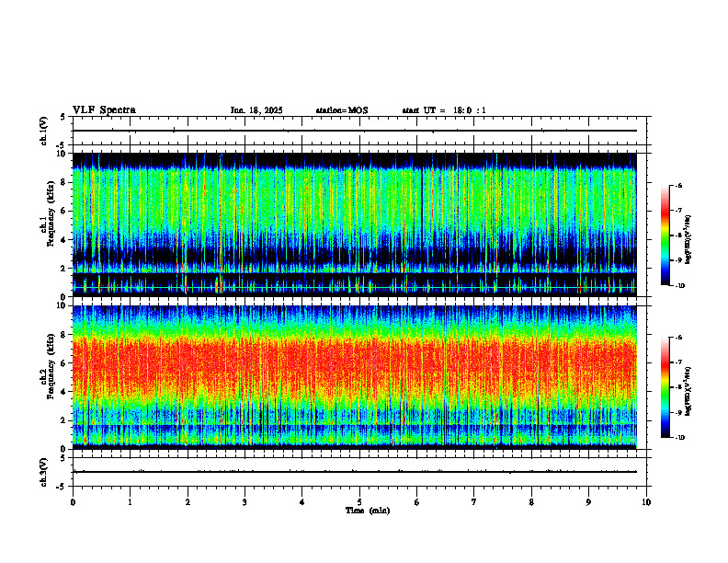This screenshot has height=563, width=728.
Task: Click the ch.2 spectrogram color scale bar
Action: 665,387
